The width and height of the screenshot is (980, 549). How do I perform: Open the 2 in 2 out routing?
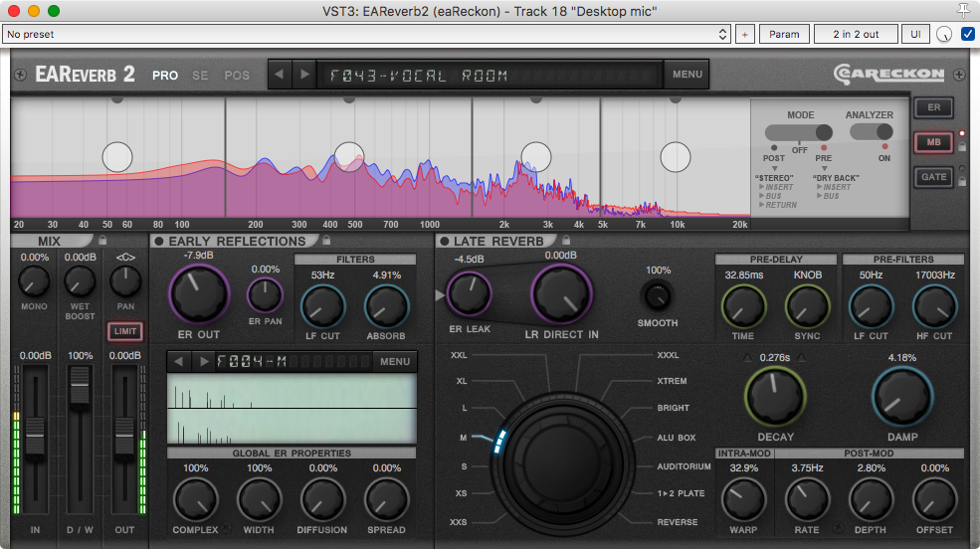[856, 34]
